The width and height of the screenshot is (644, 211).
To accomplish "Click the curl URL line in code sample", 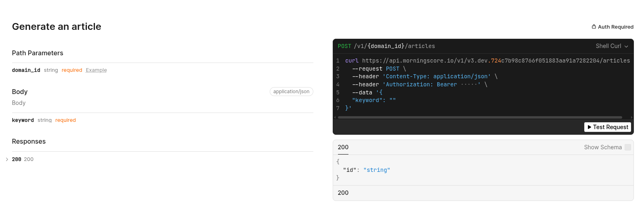I will pos(487,61).
